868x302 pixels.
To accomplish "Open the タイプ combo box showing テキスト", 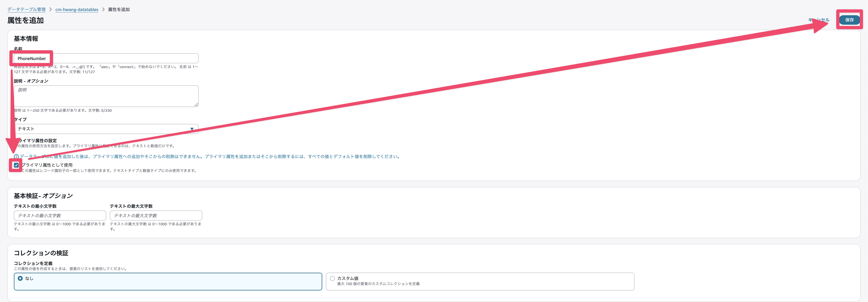I will point(101,128).
